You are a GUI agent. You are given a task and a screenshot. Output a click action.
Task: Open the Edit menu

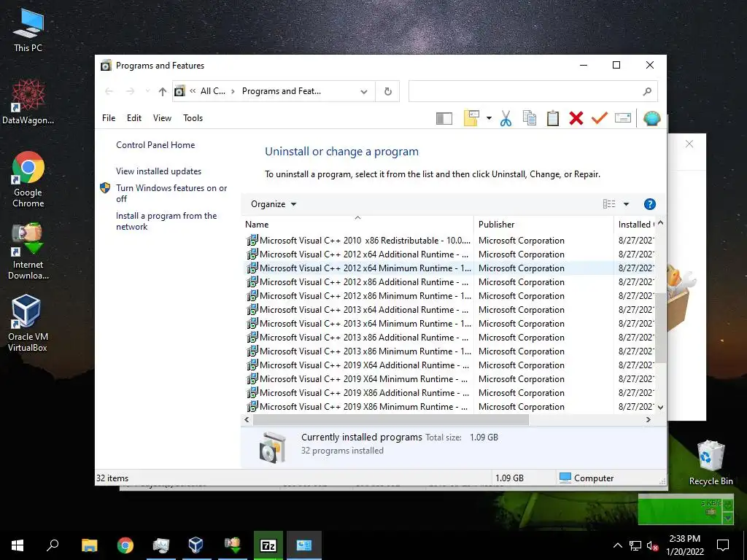(134, 118)
